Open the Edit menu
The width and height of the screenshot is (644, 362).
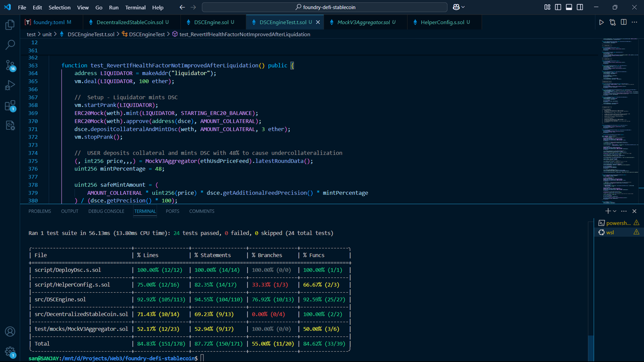tap(38, 8)
